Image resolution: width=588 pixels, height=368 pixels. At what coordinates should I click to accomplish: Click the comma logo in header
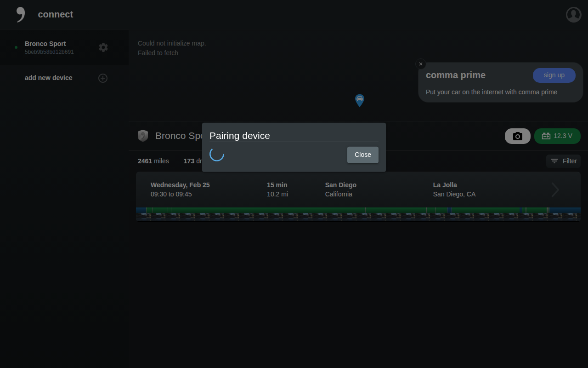pos(20,15)
